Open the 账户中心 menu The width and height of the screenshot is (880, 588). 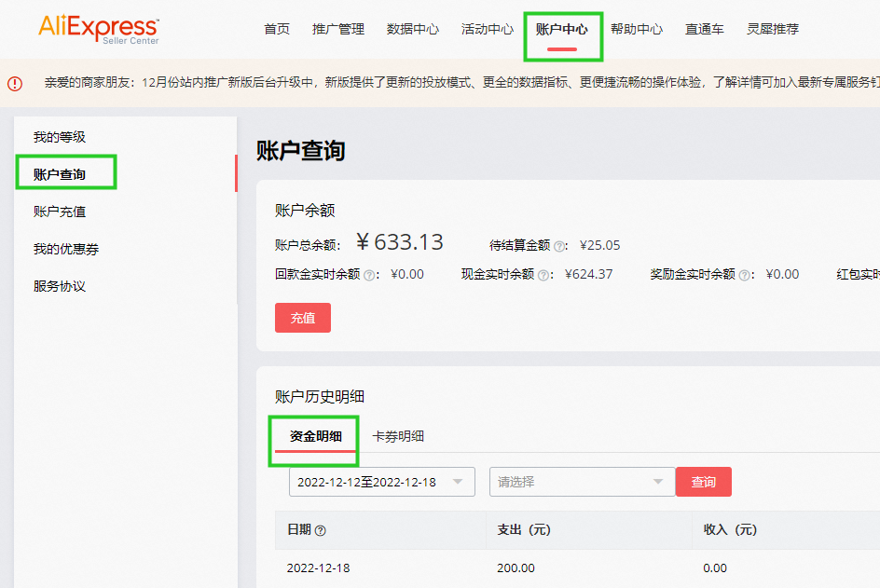click(x=563, y=29)
